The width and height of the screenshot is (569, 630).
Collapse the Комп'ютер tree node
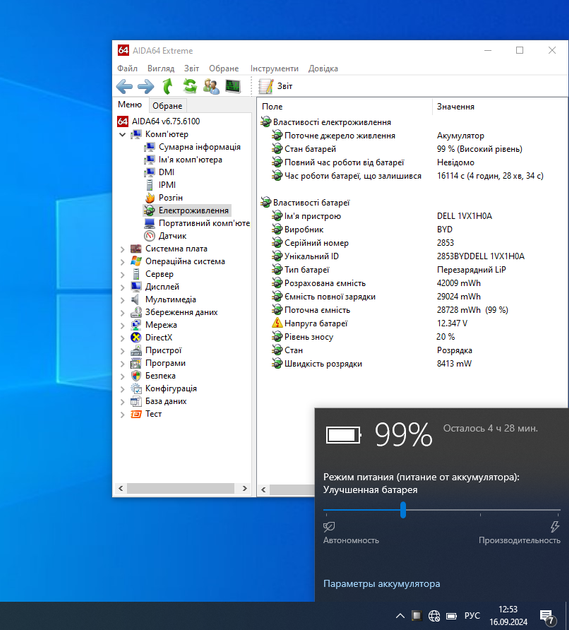click(x=123, y=135)
